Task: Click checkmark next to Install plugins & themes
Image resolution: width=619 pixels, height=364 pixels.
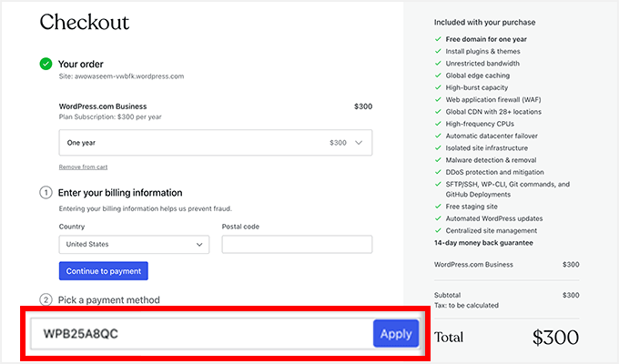Action: [437, 51]
